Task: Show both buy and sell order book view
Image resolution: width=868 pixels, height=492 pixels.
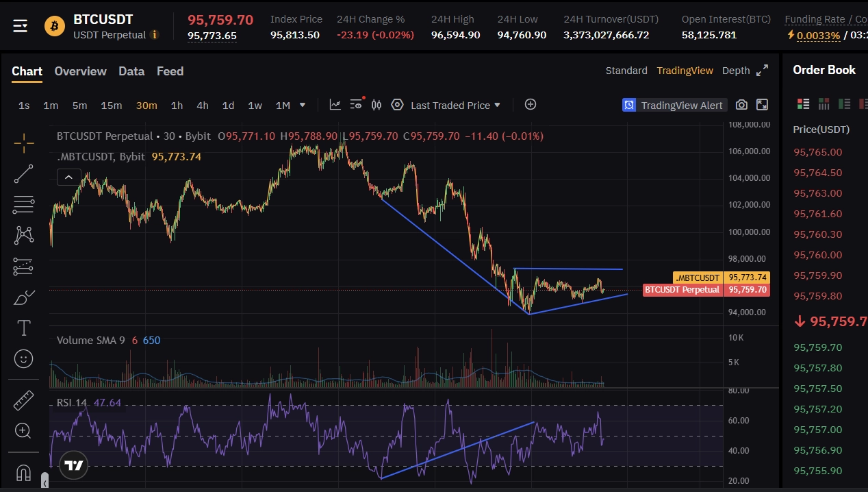Action: coord(803,104)
